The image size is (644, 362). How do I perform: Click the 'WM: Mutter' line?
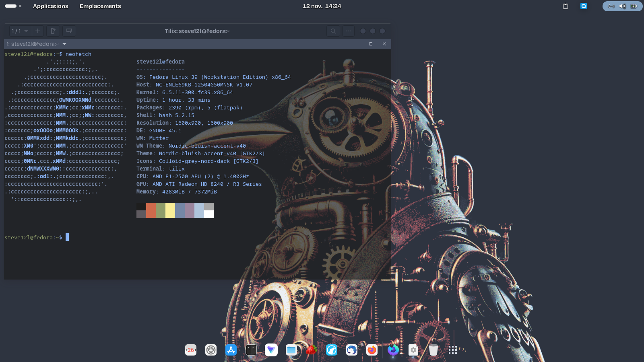[152, 138]
